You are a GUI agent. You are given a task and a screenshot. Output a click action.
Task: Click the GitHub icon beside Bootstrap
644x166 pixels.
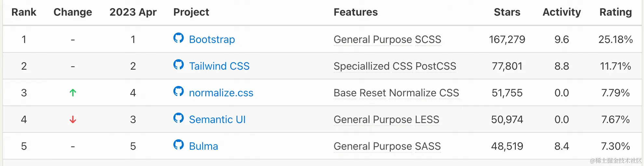(179, 38)
